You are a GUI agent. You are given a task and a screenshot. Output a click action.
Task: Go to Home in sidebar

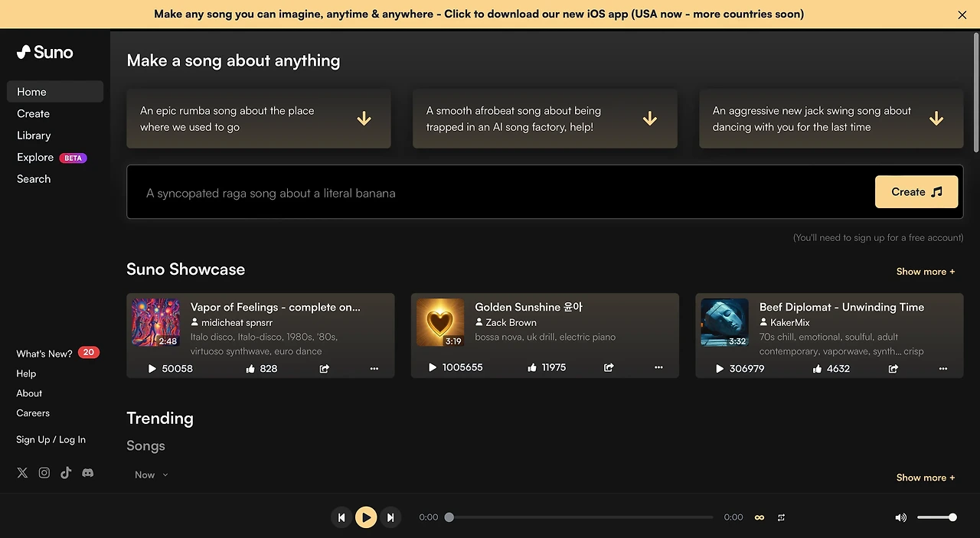tap(55, 92)
